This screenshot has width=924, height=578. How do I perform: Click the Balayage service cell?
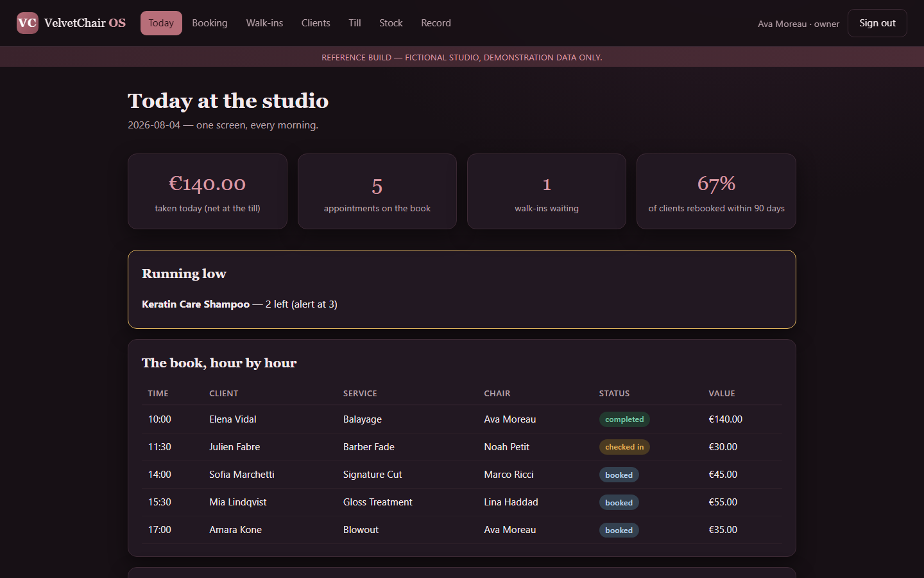pos(363,419)
